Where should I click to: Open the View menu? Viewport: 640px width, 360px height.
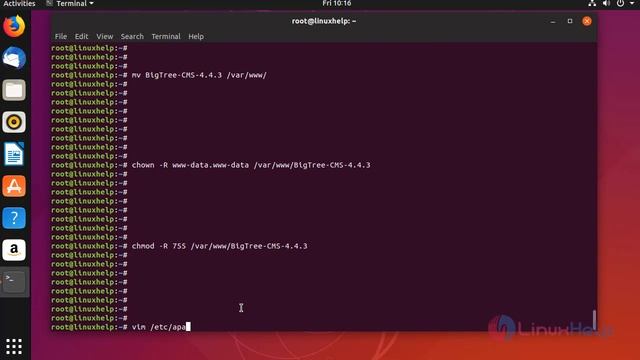click(104, 36)
